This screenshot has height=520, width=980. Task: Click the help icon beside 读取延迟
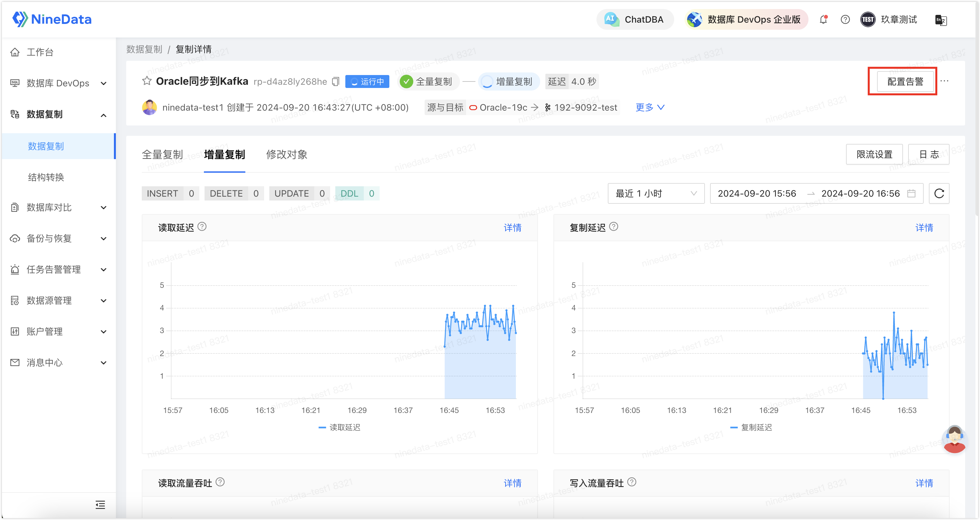[x=202, y=227]
